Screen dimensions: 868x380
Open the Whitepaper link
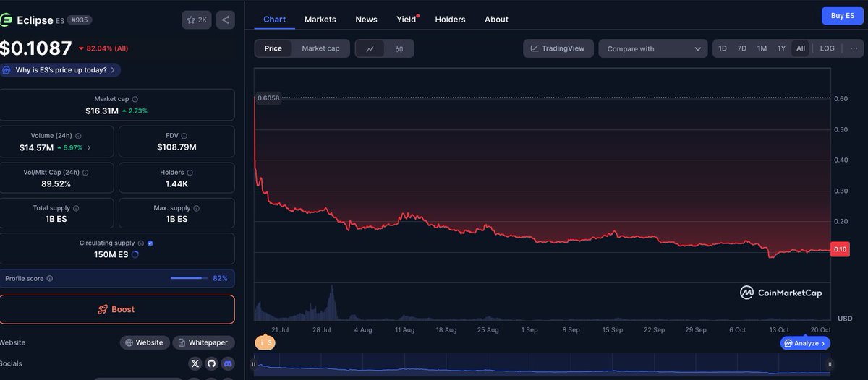pyautogui.click(x=203, y=342)
